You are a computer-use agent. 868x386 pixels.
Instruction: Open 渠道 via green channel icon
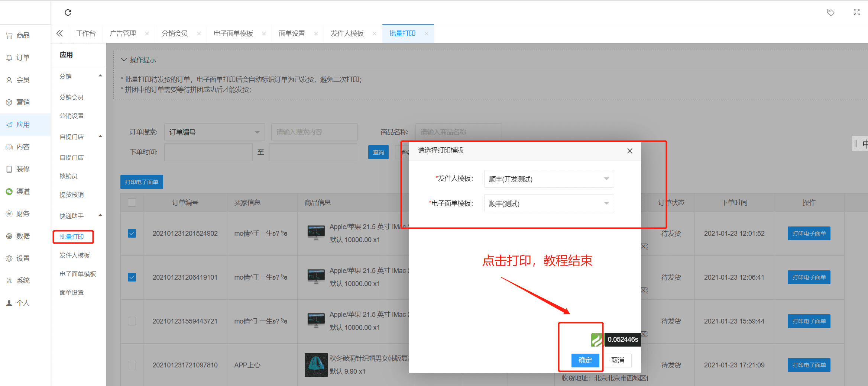pyautogui.click(x=9, y=192)
